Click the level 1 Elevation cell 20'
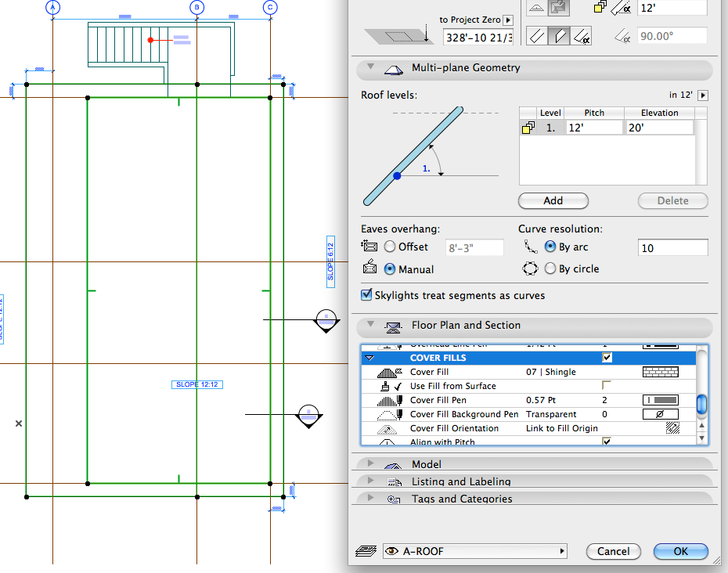728x573 pixels. (659, 128)
